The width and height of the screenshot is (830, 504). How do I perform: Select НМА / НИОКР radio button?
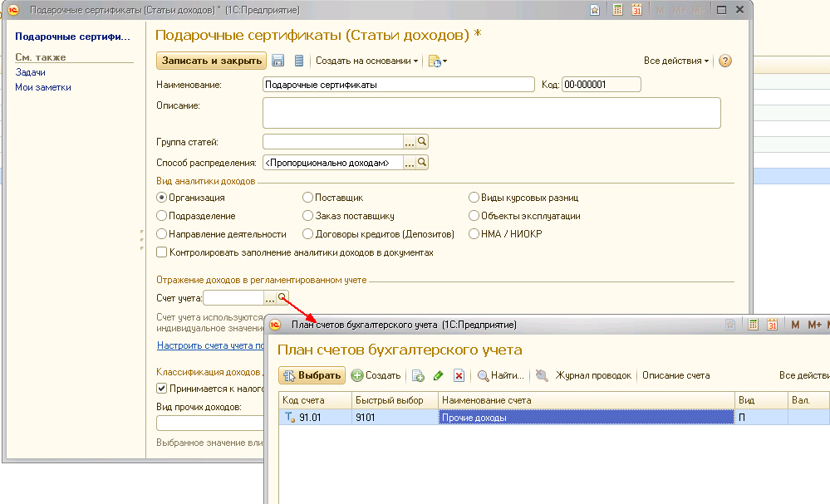point(474,234)
